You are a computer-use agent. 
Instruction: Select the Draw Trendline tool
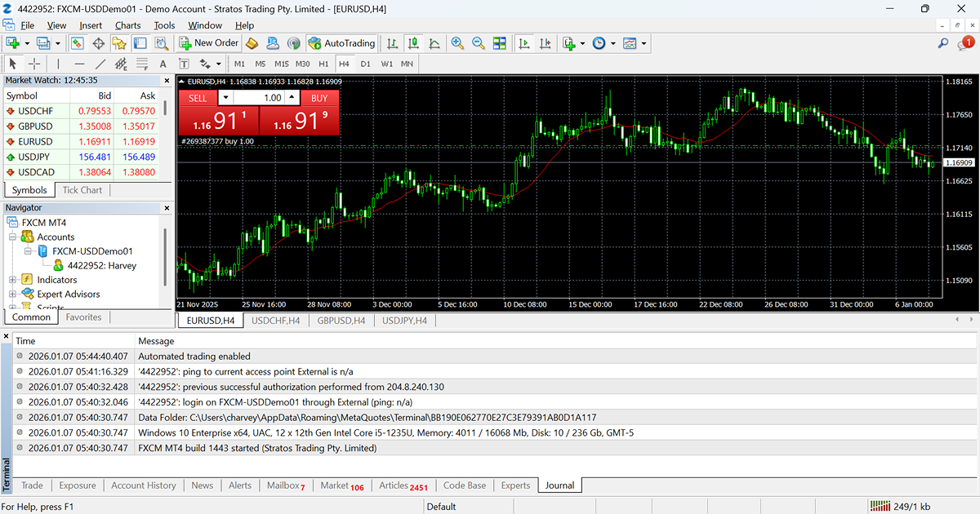(100, 64)
